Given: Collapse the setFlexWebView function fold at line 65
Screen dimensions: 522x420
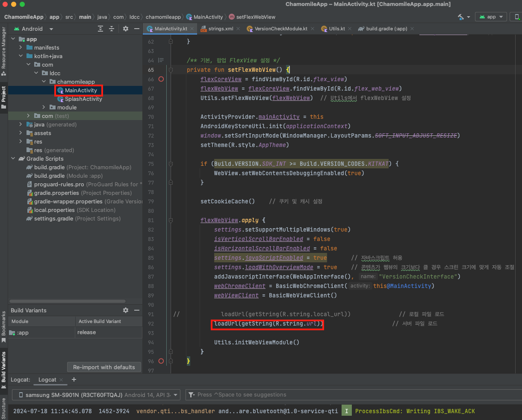Looking at the screenshot, I should [171, 70].
